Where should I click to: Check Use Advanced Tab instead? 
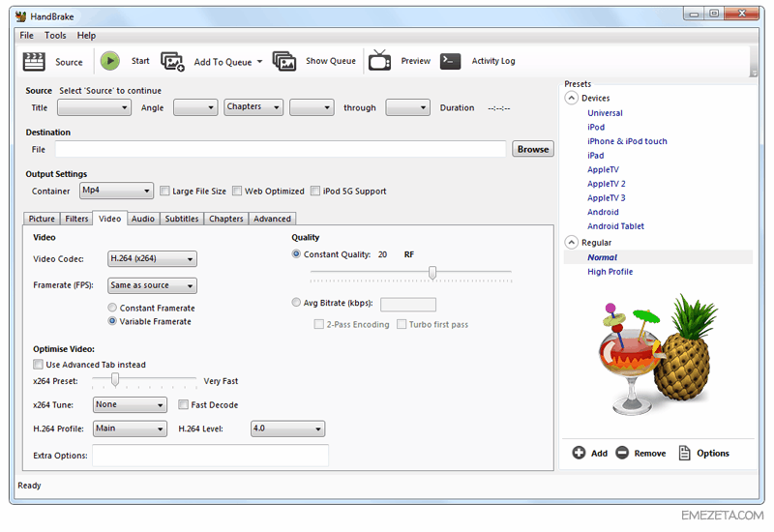click(x=38, y=365)
